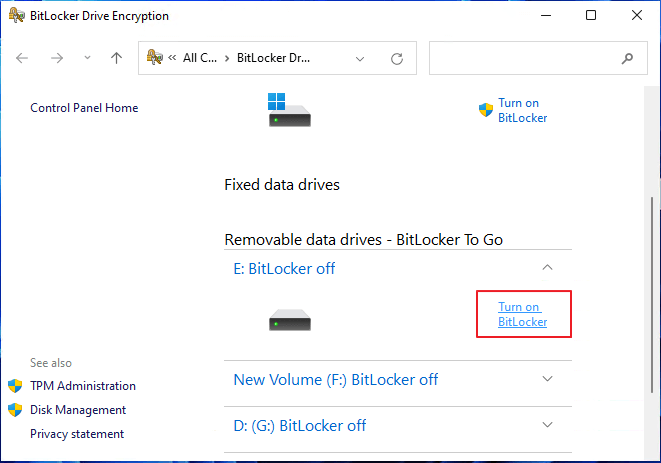Select the operating system drive icon

click(x=290, y=110)
